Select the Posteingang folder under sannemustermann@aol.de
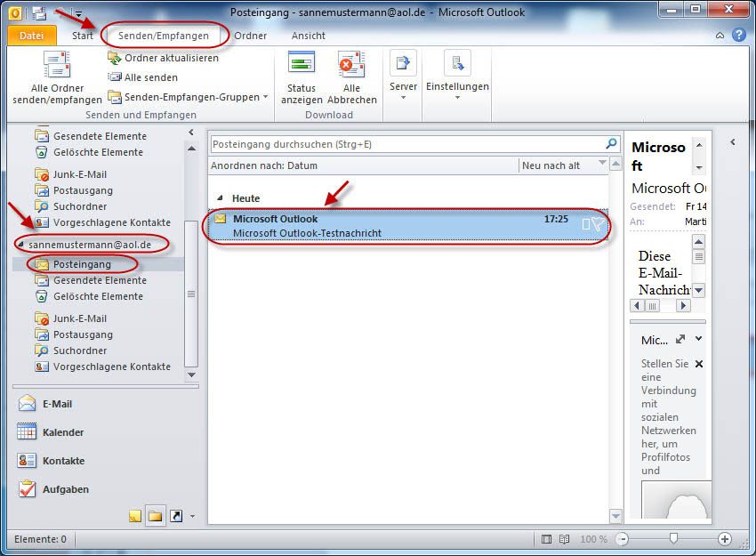Screen dimensions: 756x556 (82, 264)
